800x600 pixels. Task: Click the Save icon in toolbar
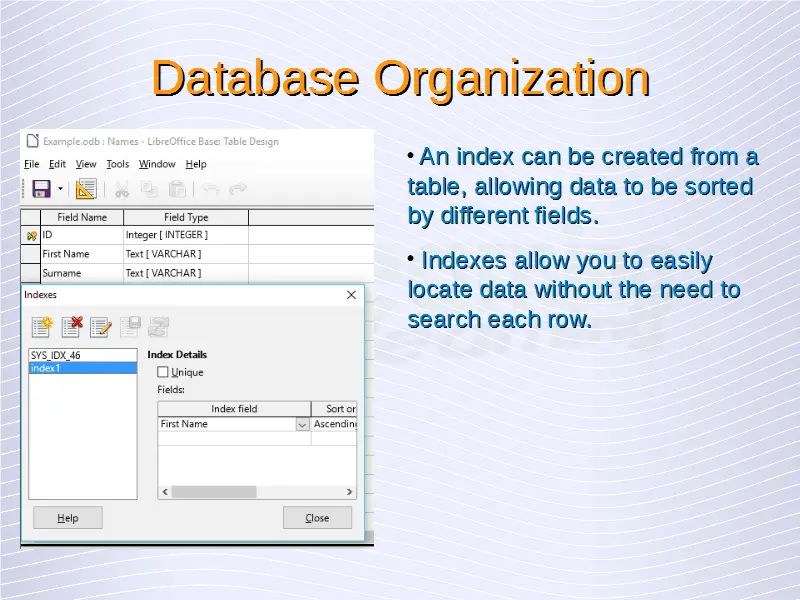tap(41, 189)
